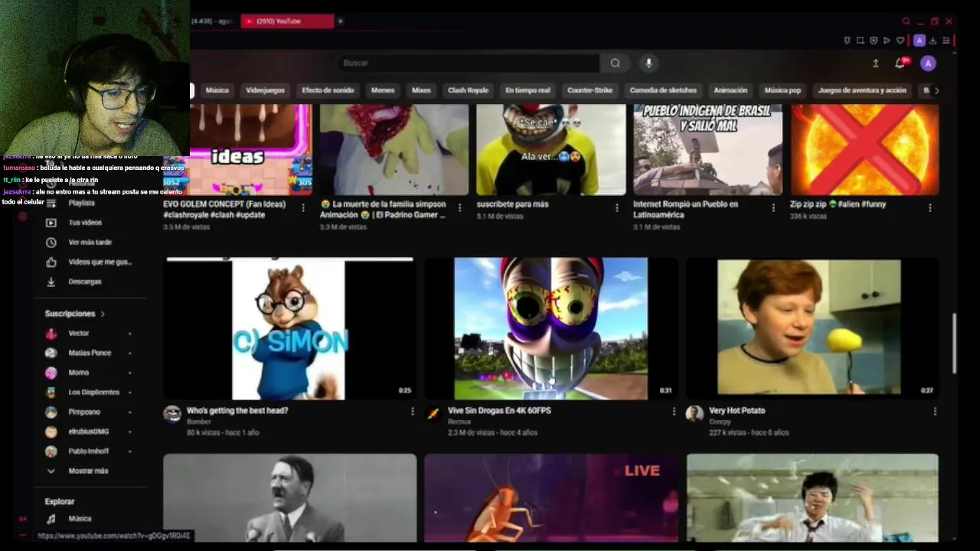Open Internet Rompió un Pueblo en Latinoamérica title
980x551 pixels.
pyautogui.click(x=685, y=210)
